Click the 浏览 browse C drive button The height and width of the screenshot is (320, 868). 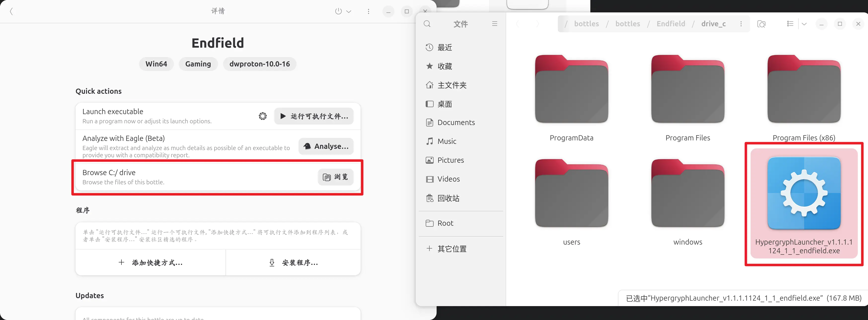point(335,177)
